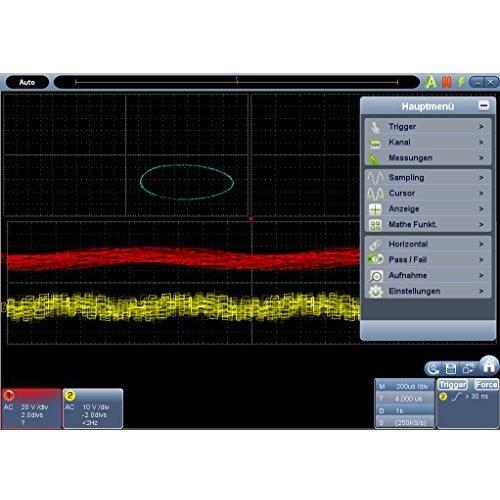Expand Cursor submenu arrow
This screenshot has height=500, width=500.
click(x=481, y=193)
